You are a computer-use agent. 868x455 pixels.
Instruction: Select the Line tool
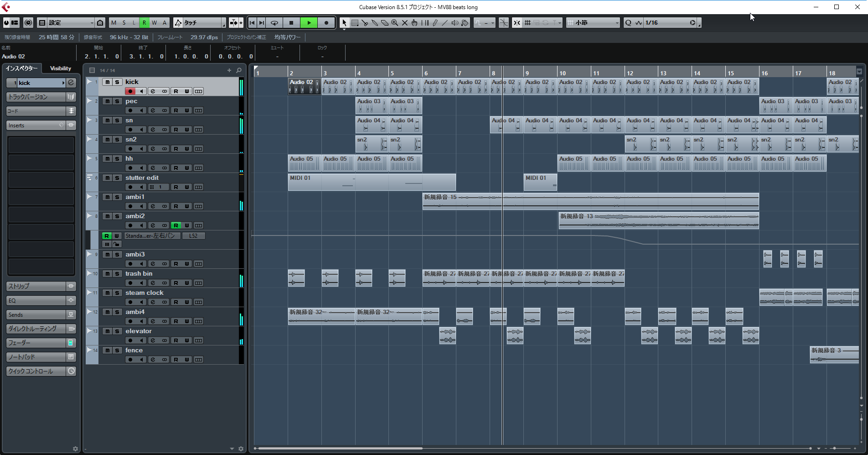point(444,23)
